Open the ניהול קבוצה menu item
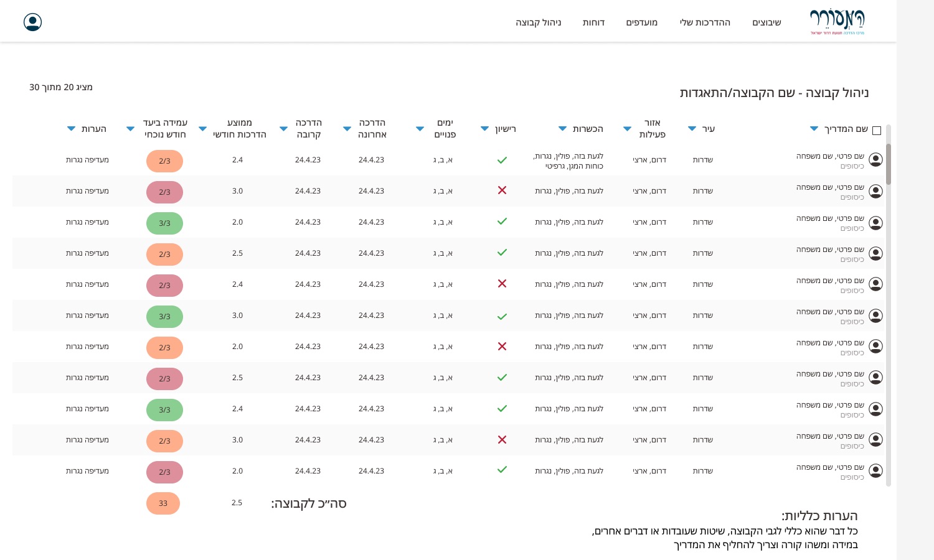The image size is (934, 560). pos(539,22)
